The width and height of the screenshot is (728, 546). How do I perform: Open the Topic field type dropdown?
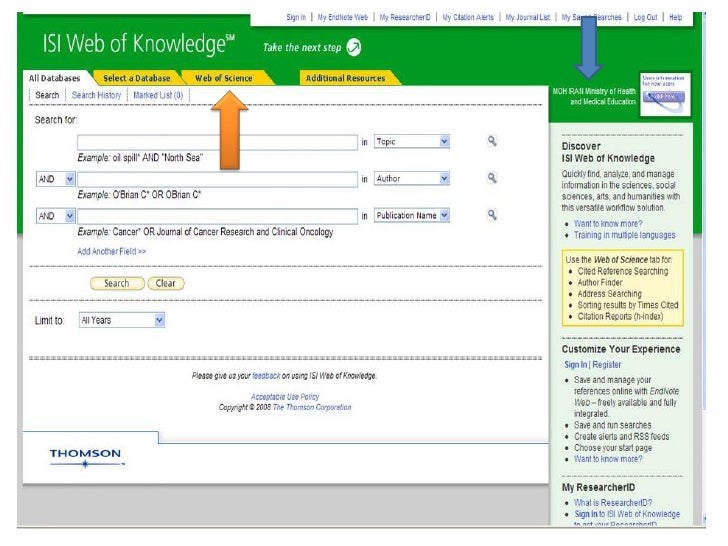coord(412,141)
